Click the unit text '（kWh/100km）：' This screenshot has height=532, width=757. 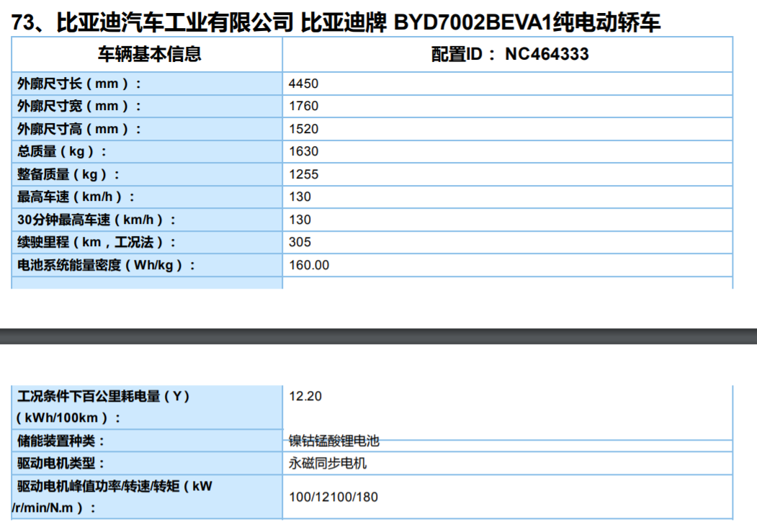tap(68, 418)
